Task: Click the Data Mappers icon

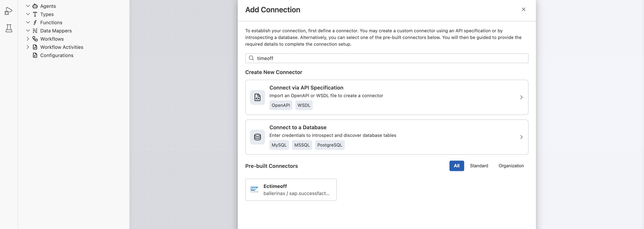Action: pyautogui.click(x=35, y=31)
